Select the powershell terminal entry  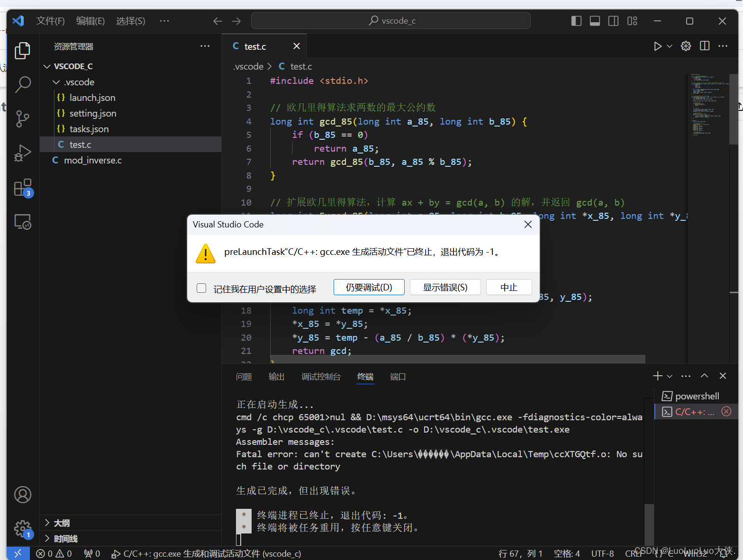pos(696,396)
